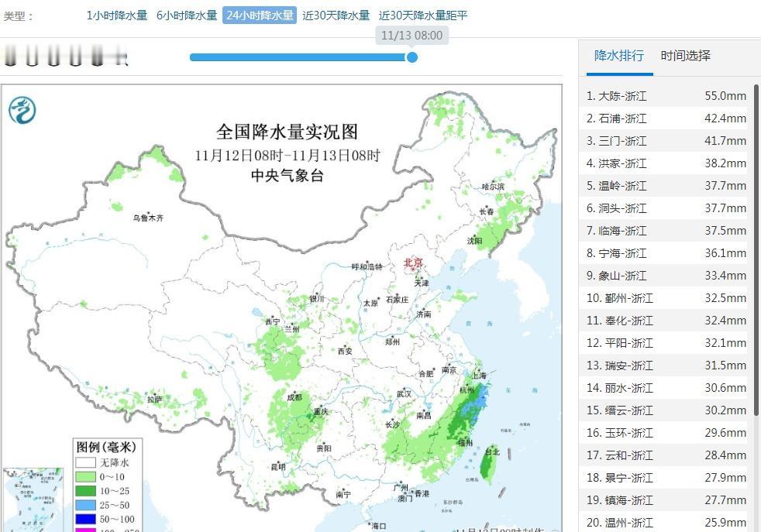Open the 近30天降水量 view

(333, 15)
